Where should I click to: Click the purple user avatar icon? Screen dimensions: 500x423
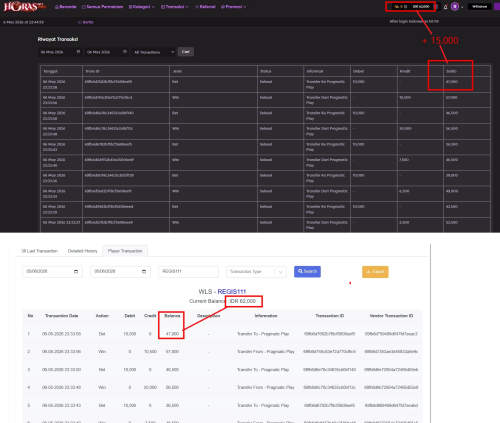(x=455, y=6)
